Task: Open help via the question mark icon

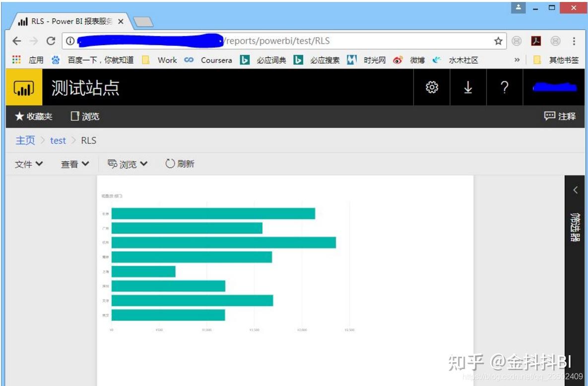Action: pyautogui.click(x=504, y=87)
